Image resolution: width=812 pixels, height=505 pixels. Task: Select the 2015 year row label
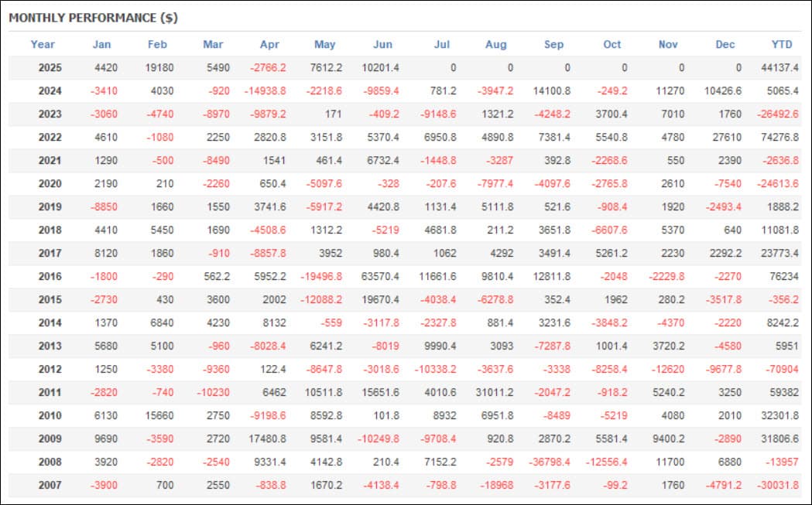pos(50,299)
